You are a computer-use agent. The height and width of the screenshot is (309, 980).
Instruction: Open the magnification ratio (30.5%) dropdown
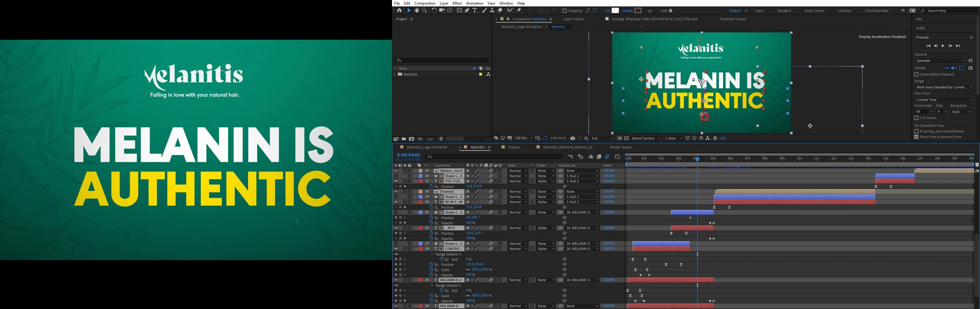pyautogui.click(x=524, y=138)
